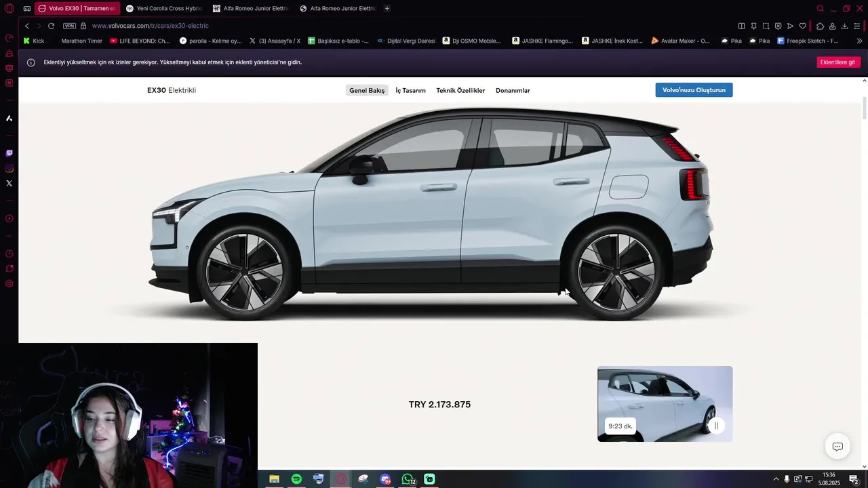Click the TRY 2.173.875 price text
Screen dimensions: 868x488
(439, 405)
